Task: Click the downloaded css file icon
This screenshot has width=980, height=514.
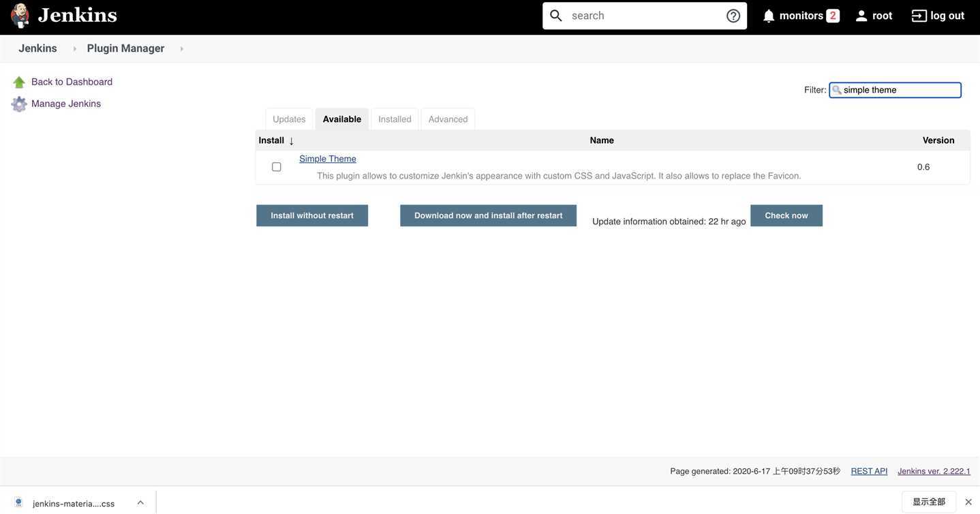Action: tap(18, 502)
